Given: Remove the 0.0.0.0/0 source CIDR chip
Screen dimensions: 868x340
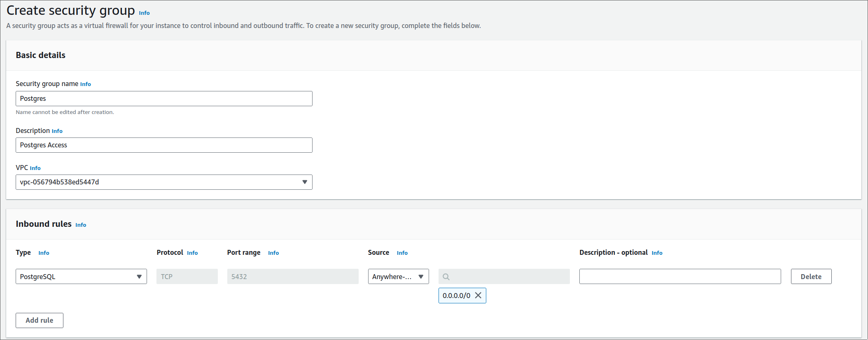Looking at the screenshot, I should pos(478,296).
